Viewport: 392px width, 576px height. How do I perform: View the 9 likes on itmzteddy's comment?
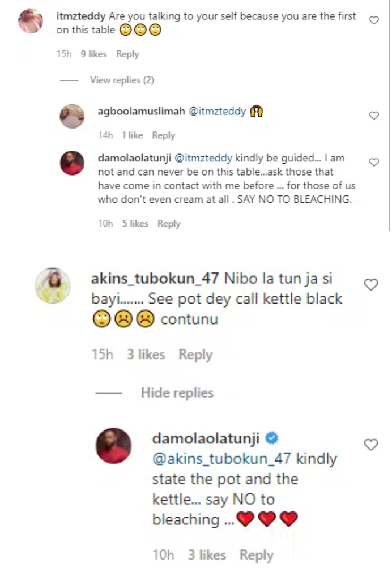(93, 54)
